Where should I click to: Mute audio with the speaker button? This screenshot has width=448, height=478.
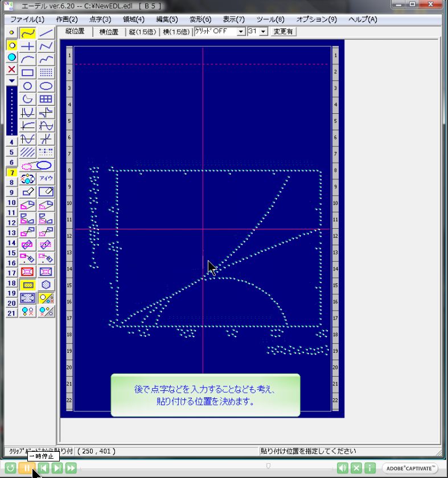point(342,468)
